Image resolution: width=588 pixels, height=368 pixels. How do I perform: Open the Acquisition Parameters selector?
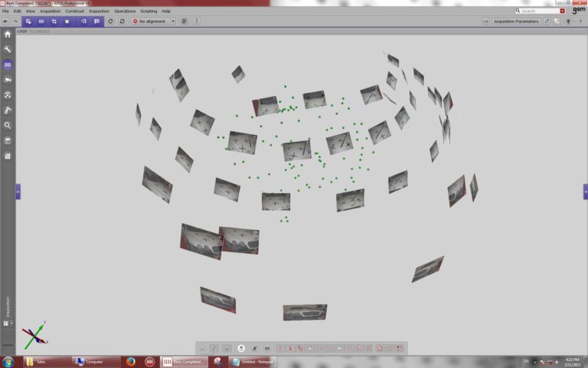(515, 21)
